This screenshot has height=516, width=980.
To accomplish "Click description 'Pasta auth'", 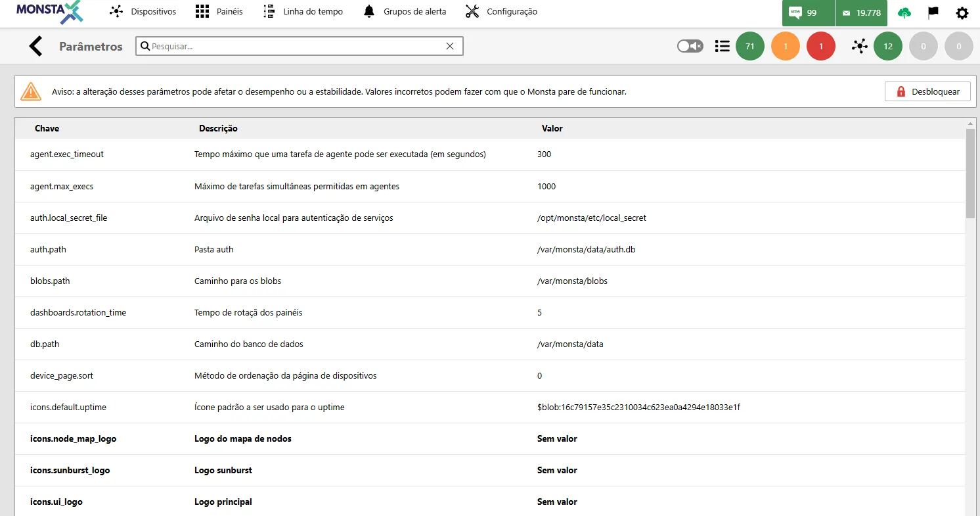I will (214, 249).
